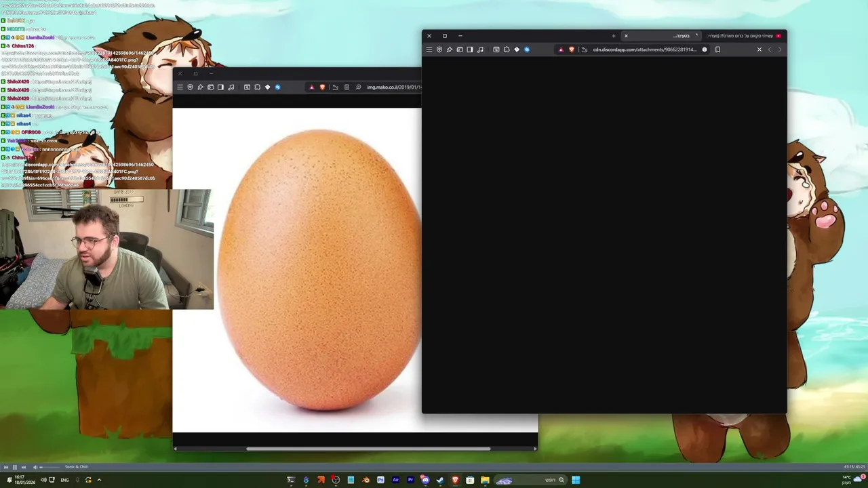Open Windows Start button on taskbar
Image resolution: width=868 pixels, height=488 pixels.
576,480
